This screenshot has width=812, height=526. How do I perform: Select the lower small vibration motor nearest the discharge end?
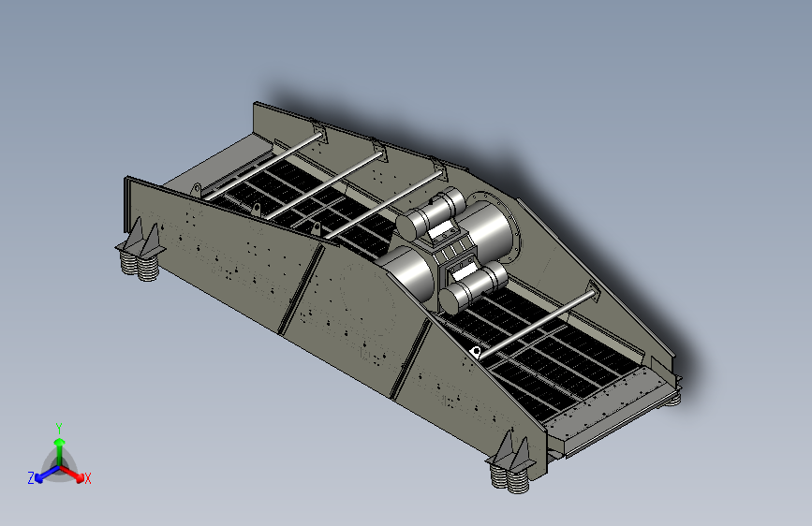click(x=473, y=287)
